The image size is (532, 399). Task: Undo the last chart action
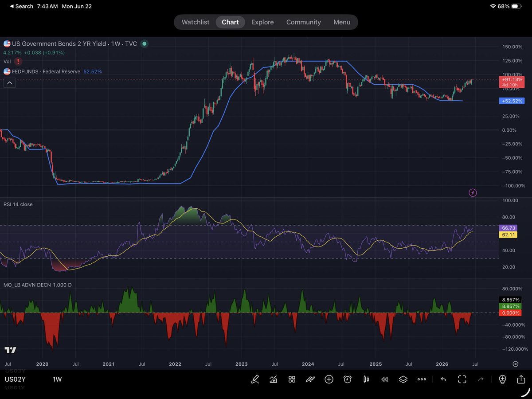point(443,379)
